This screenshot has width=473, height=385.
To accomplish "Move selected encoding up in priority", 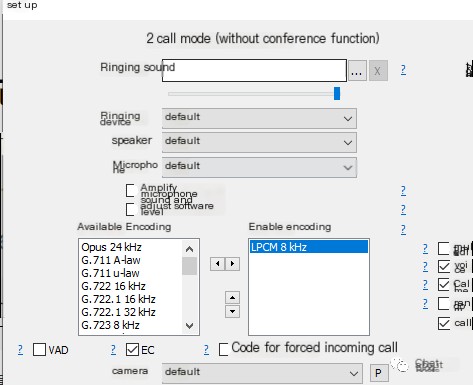I will click(232, 298).
